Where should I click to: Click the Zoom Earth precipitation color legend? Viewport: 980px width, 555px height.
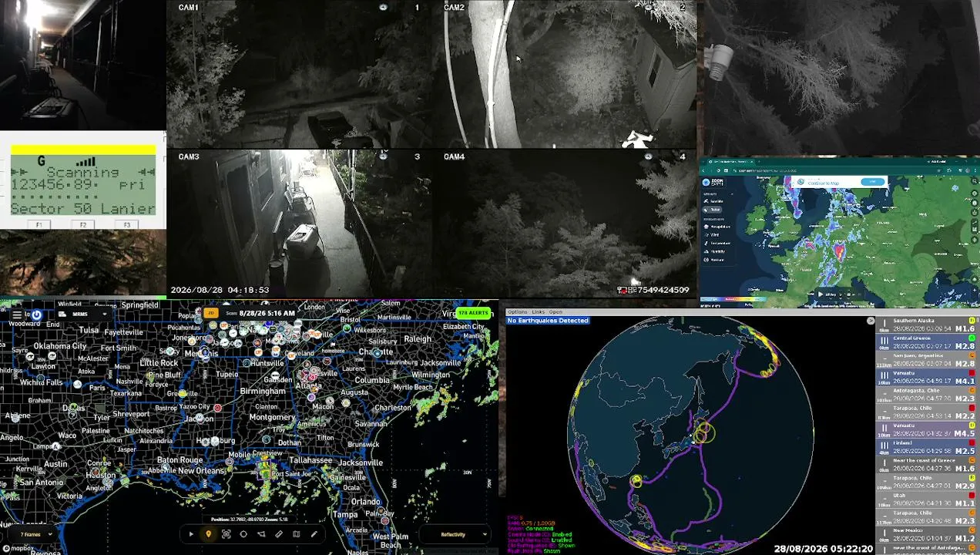(x=733, y=299)
